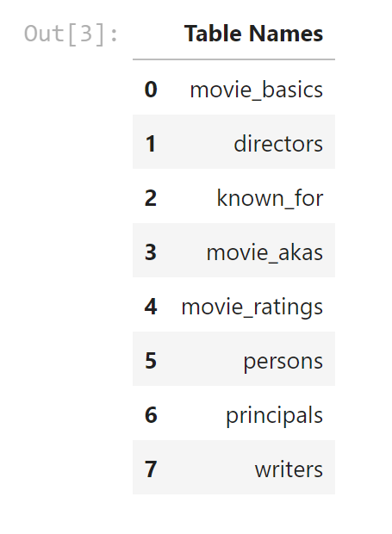Click the blank index header cell
The width and height of the screenshot is (392, 534).
click(151, 34)
